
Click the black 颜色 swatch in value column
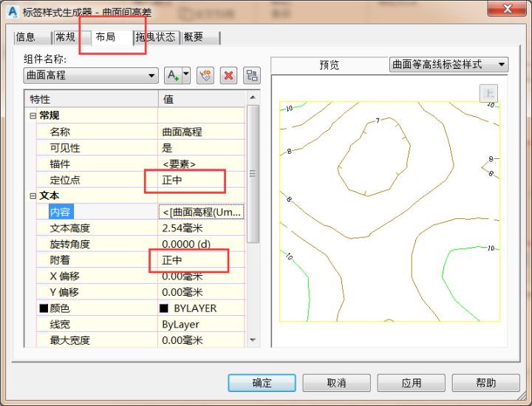coord(164,308)
